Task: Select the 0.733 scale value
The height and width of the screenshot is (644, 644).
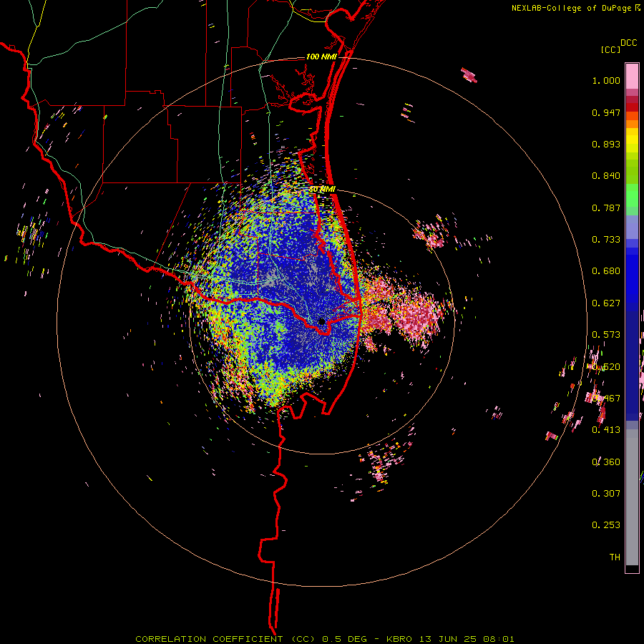Action: (606, 240)
